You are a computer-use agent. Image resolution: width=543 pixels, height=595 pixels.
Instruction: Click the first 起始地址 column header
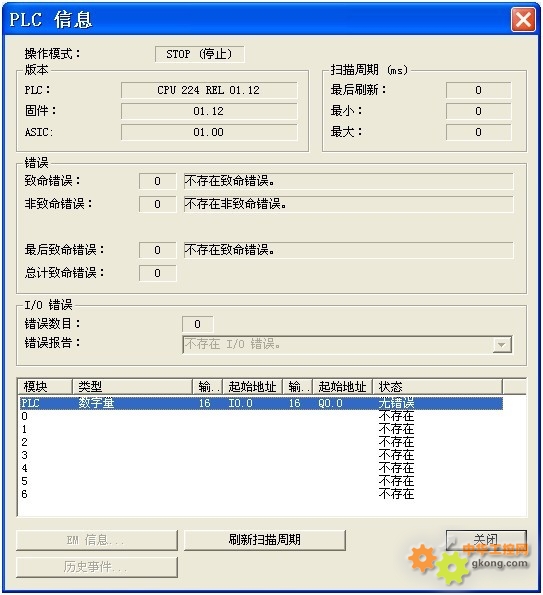[252, 387]
